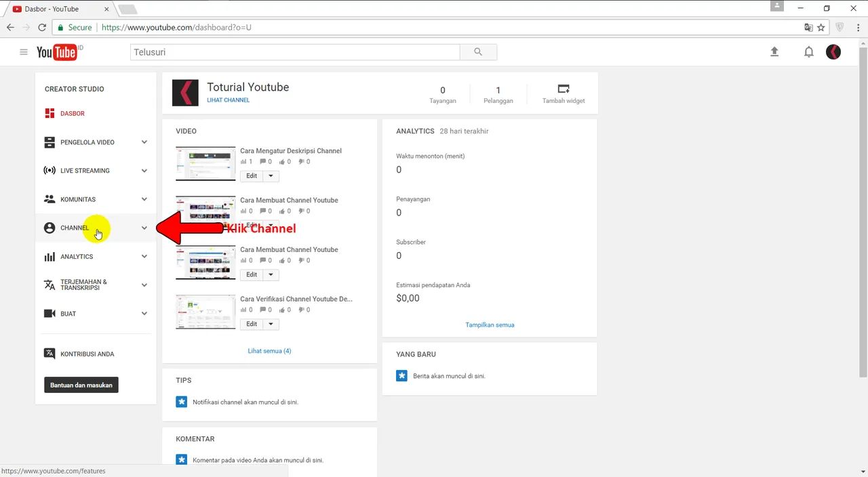Click Edit for the lower Cara Membuat Channel video
The height and width of the screenshot is (477, 868).
click(x=252, y=274)
